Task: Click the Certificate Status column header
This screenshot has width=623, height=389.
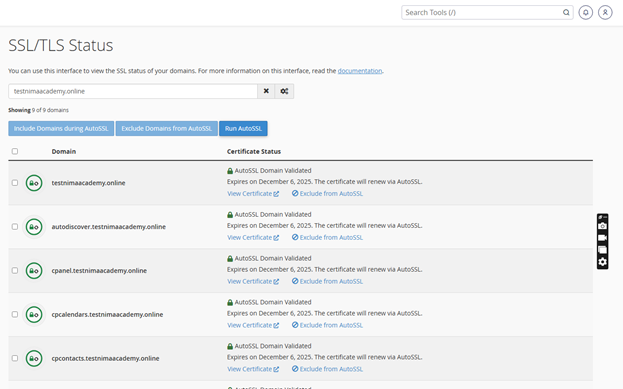Action: (x=254, y=151)
